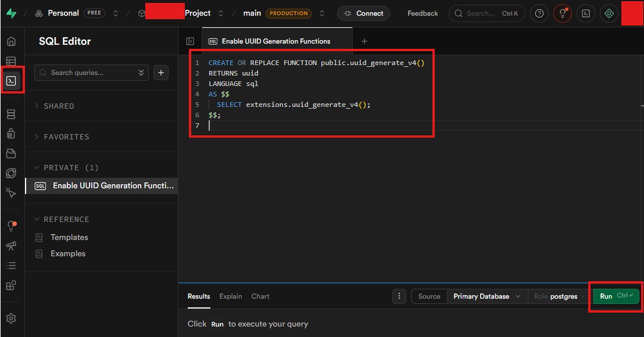Open inline SQL editor icon in header

pos(586,13)
